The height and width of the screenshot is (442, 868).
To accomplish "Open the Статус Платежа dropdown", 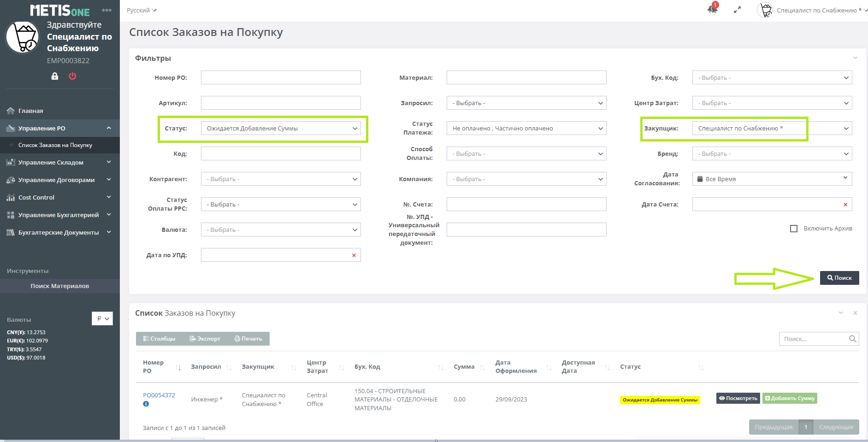I will point(526,128).
